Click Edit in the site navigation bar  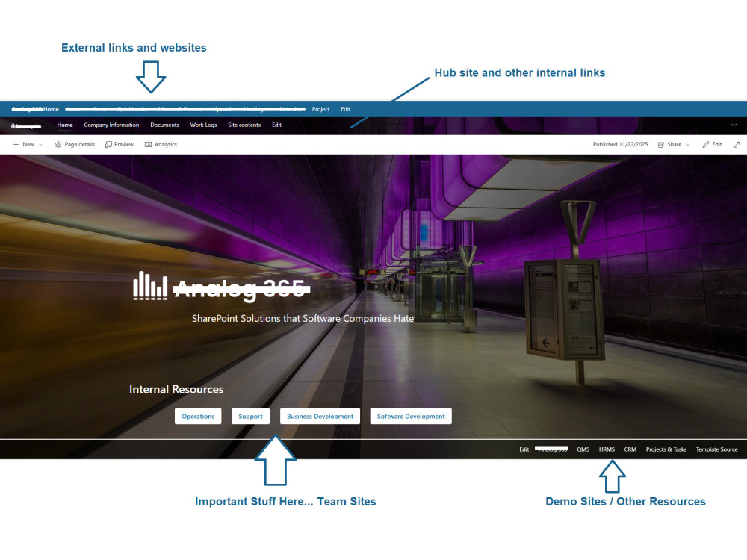[x=277, y=125]
